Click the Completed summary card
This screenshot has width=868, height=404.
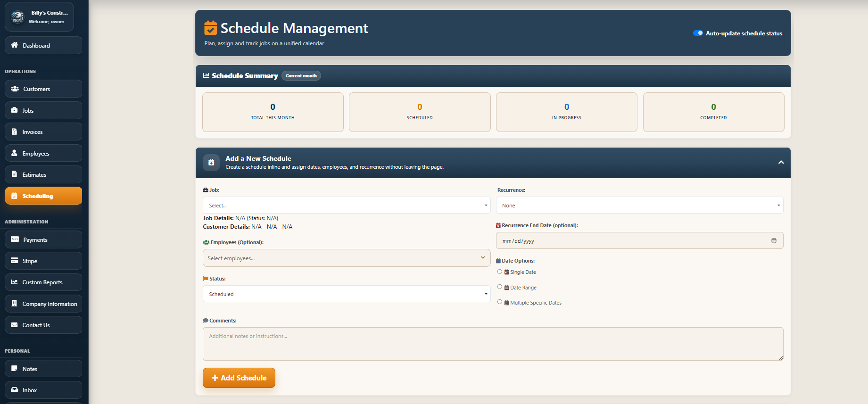(x=713, y=112)
